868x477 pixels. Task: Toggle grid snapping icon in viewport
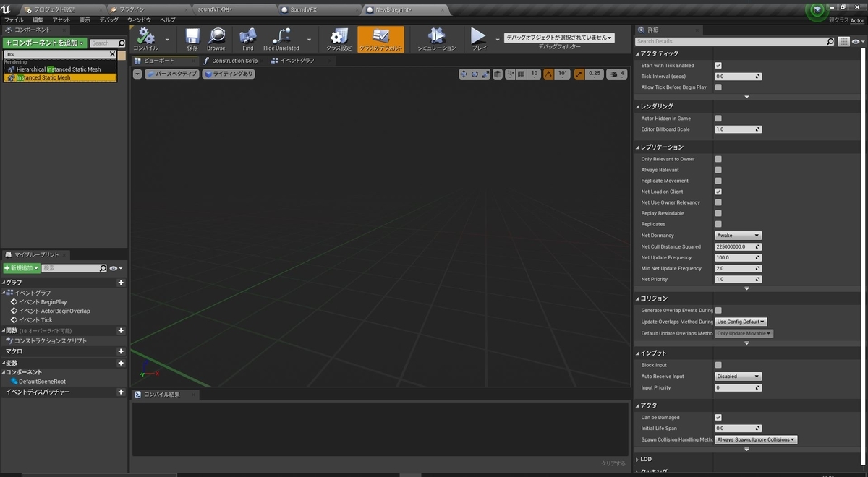[x=521, y=74]
